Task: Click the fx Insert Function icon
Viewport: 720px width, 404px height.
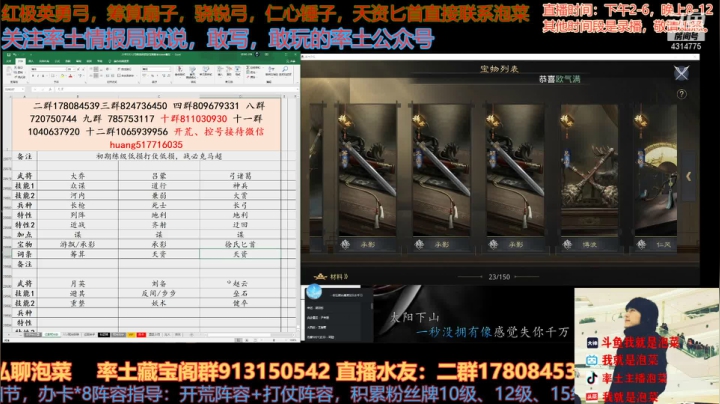Action: 50,89
